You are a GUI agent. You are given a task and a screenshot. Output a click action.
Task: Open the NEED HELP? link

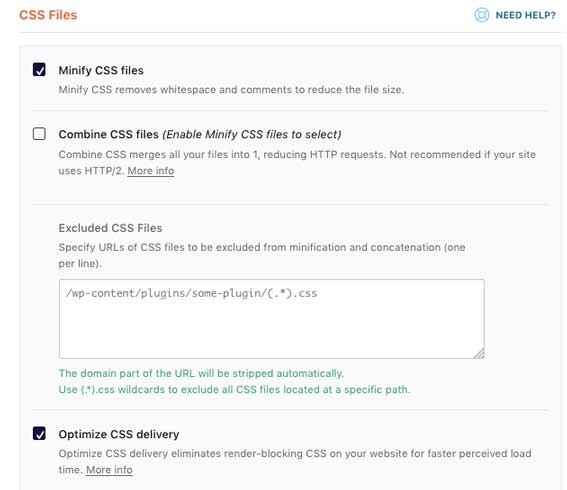[x=525, y=15]
